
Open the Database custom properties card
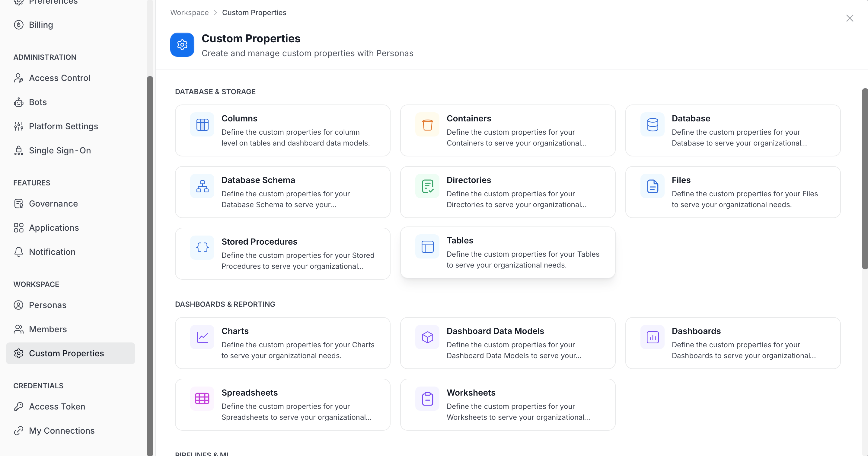[x=733, y=130]
